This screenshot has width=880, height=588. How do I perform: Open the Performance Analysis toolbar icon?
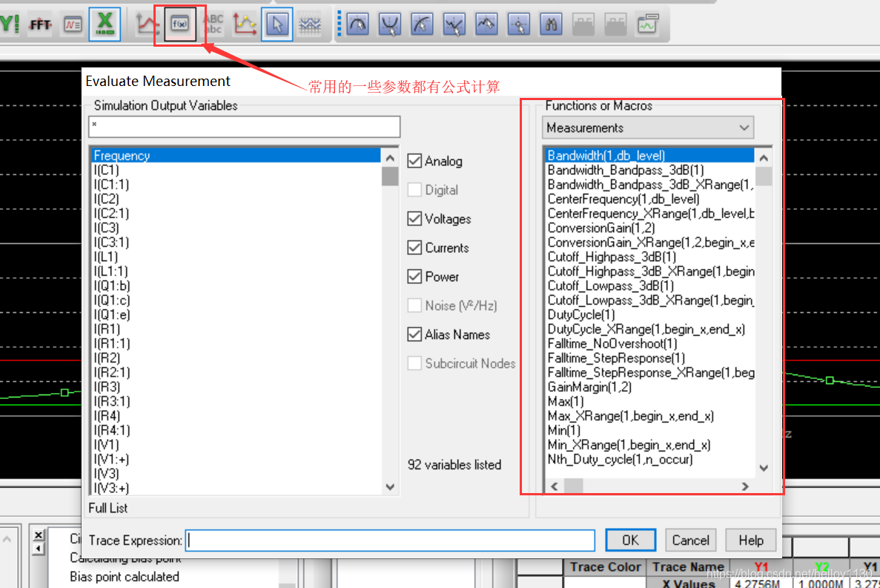[x=73, y=24]
